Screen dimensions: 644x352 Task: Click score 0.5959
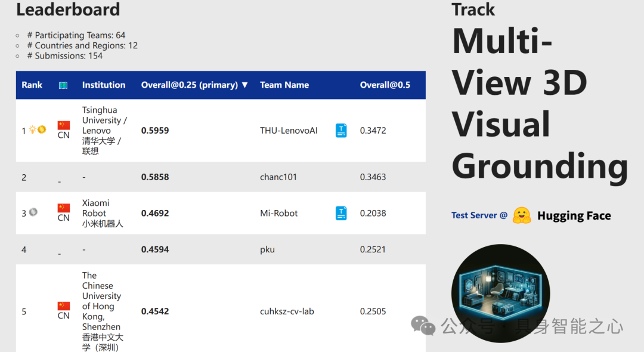[x=155, y=131]
